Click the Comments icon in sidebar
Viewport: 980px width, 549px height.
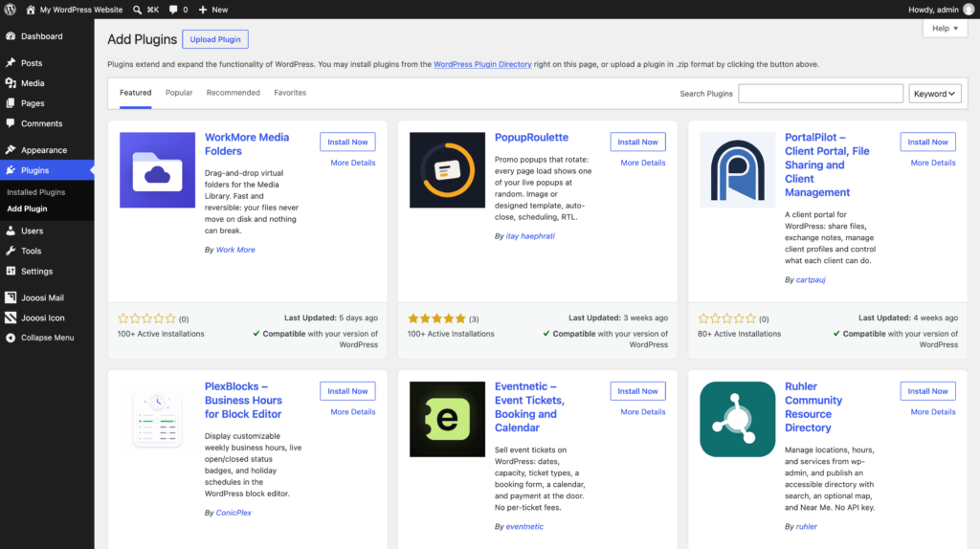(x=11, y=123)
